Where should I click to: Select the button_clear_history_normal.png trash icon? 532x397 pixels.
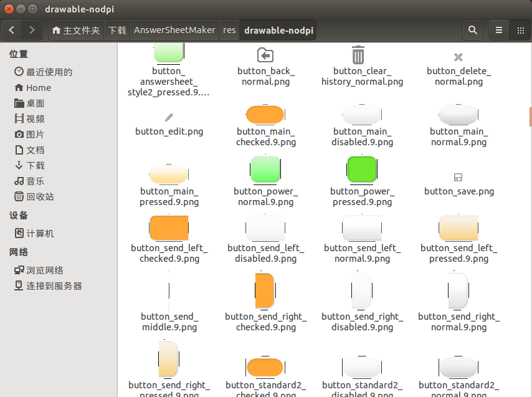click(x=358, y=55)
